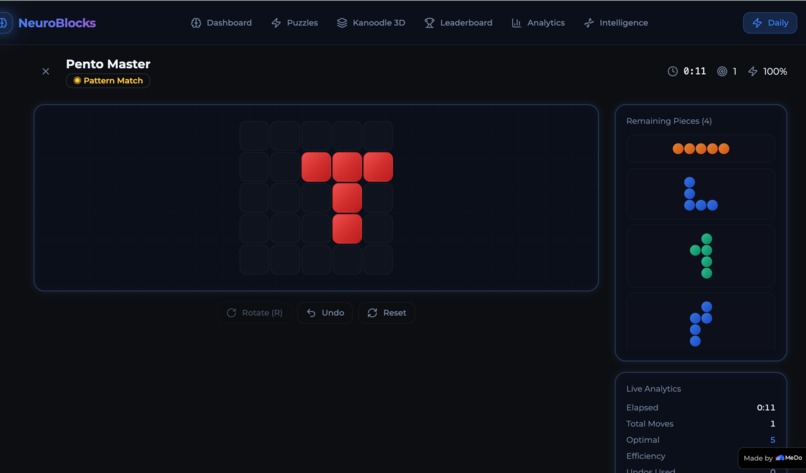Go to the Puzzles section
The width and height of the screenshot is (806, 473).
[x=295, y=23]
